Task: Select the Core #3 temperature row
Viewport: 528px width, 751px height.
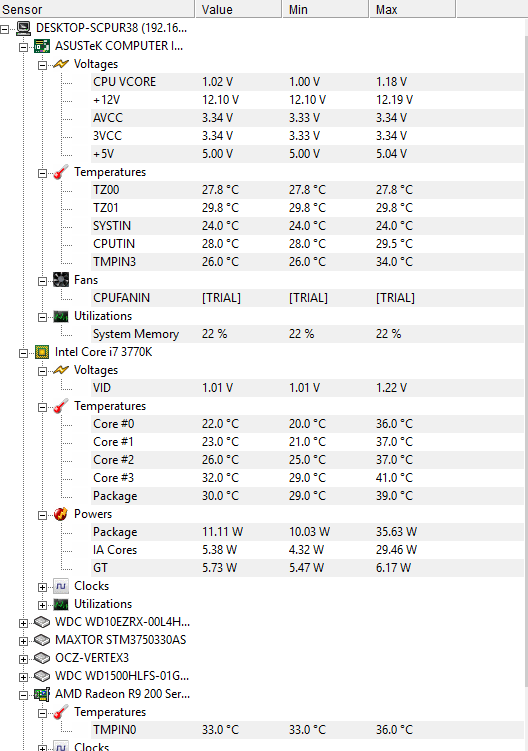Action: click(307, 478)
